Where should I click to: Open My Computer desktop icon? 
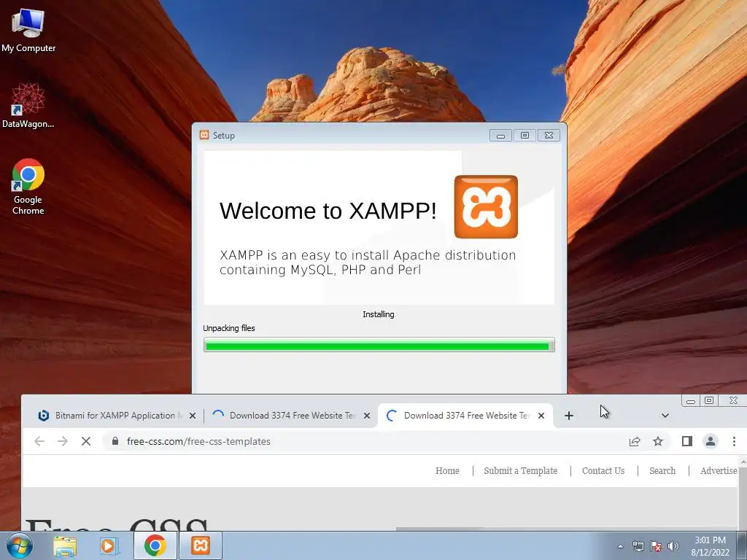[28, 30]
